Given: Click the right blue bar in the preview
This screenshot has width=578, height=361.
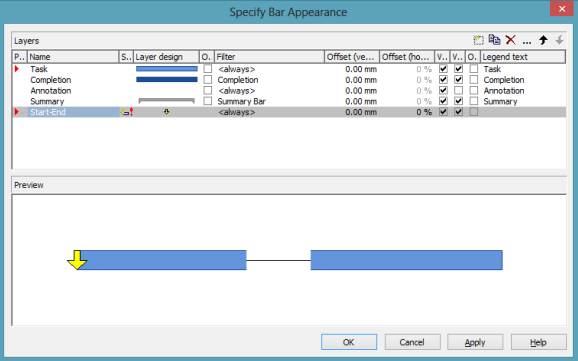Looking at the screenshot, I should pos(407,260).
